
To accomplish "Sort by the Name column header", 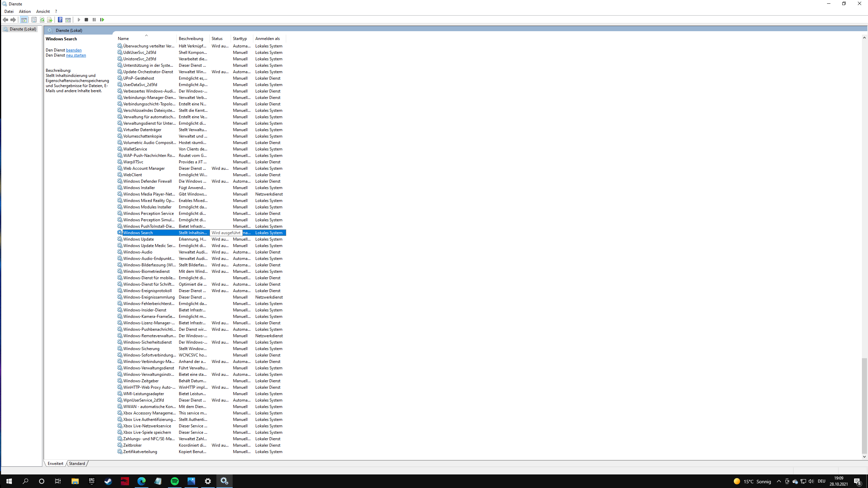I will pos(146,39).
